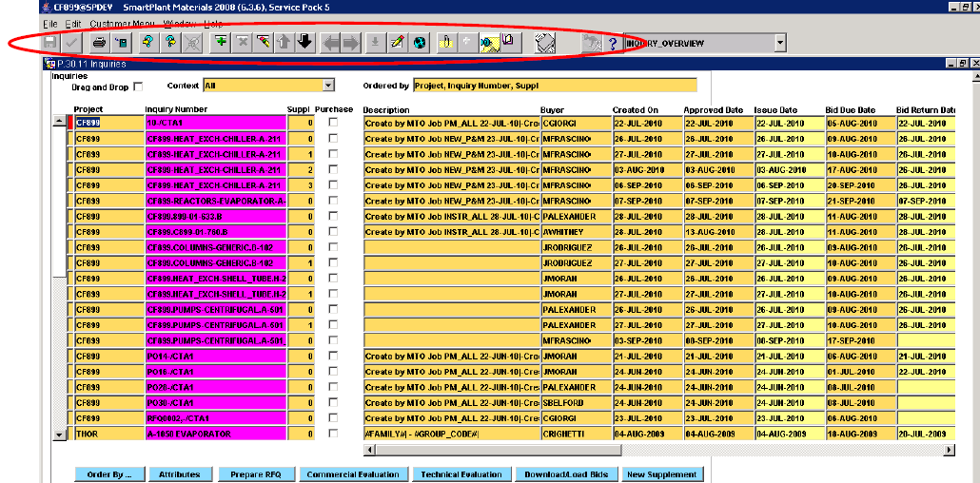Screen dimensions: 980x483
Task: Click the grey up-arrow Previous Record icon
Action: click(x=284, y=43)
